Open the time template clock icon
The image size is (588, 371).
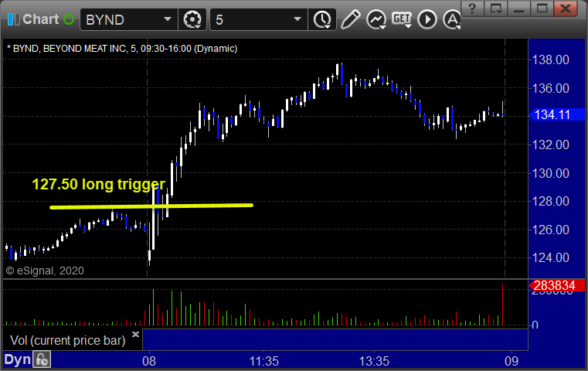click(322, 19)
